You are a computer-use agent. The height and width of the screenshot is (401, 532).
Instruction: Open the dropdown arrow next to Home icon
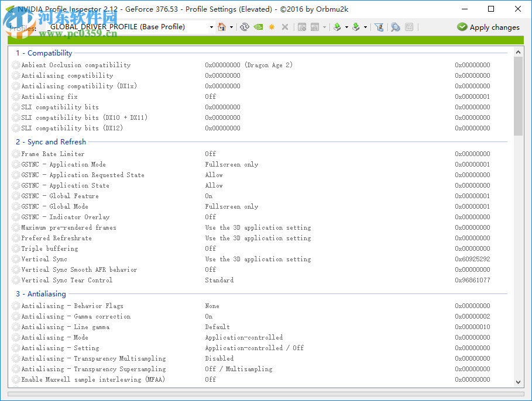tap(231, 27)
